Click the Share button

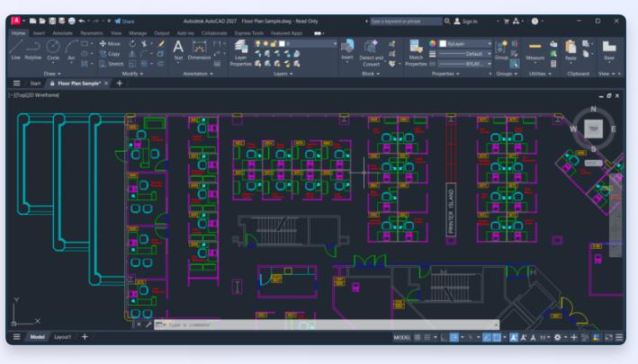[x=124, y=21]
